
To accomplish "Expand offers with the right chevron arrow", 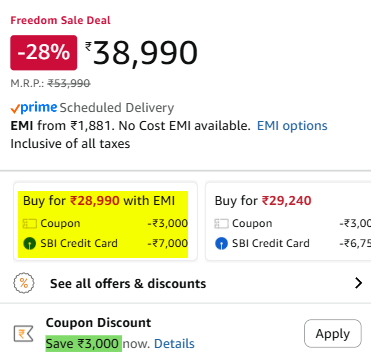I will click(x=358, y=283).
